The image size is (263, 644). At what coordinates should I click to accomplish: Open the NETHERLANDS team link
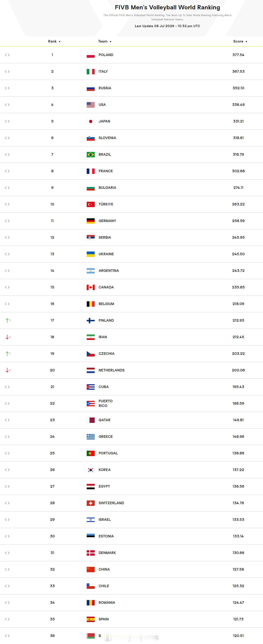point(112,370)
